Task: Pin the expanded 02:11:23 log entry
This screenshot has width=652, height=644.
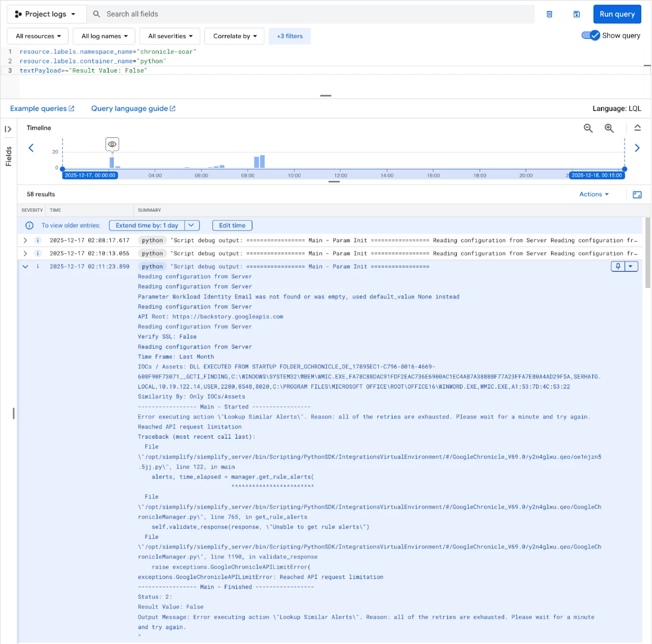Action: click(618, 266)
